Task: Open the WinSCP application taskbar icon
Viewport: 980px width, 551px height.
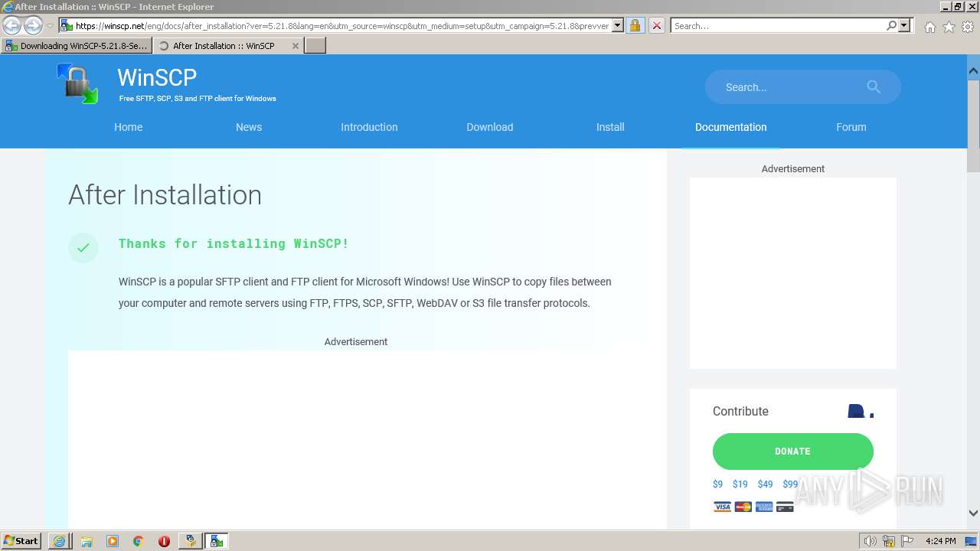Action: 217,541
